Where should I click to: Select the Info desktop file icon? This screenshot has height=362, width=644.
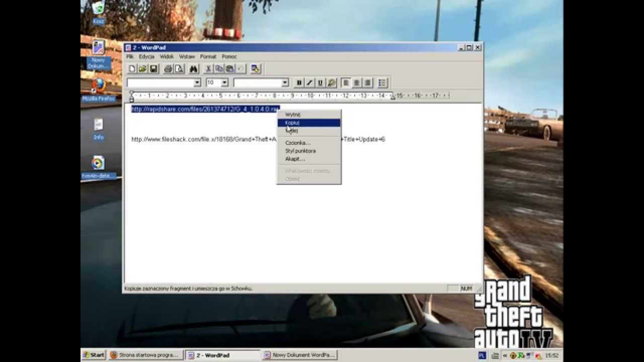tap(99, 129)
